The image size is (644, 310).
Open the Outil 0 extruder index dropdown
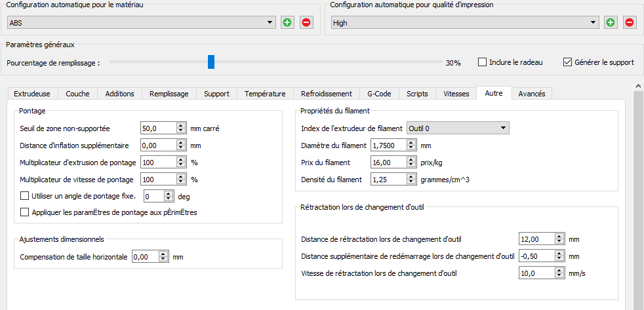tap(503, 128)
